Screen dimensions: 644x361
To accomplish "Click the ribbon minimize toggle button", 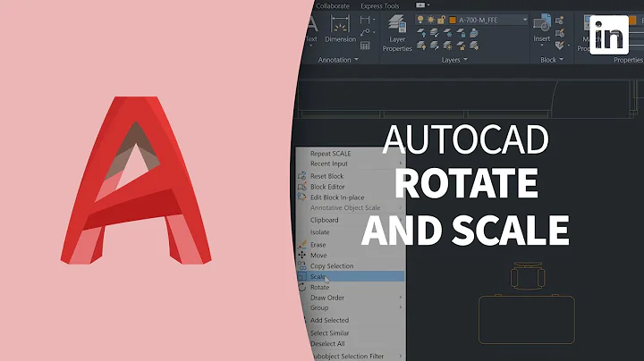I will tap(419, 5).
